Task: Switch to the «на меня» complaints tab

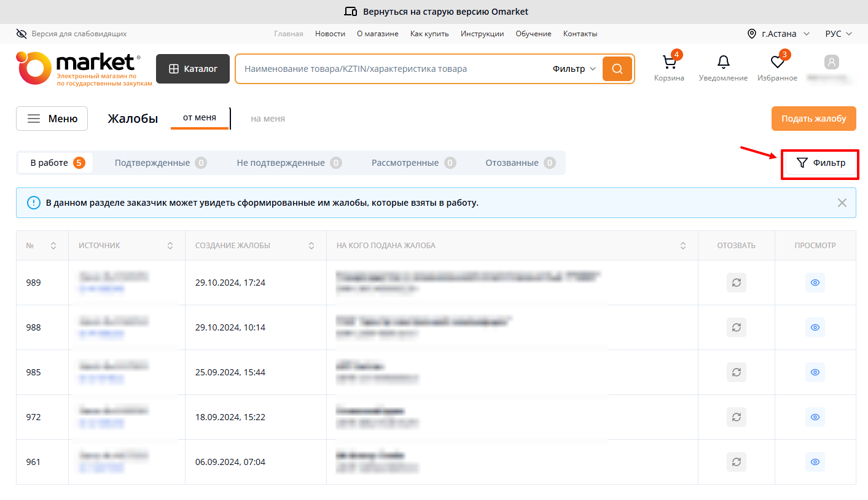Action: (267, 119)
